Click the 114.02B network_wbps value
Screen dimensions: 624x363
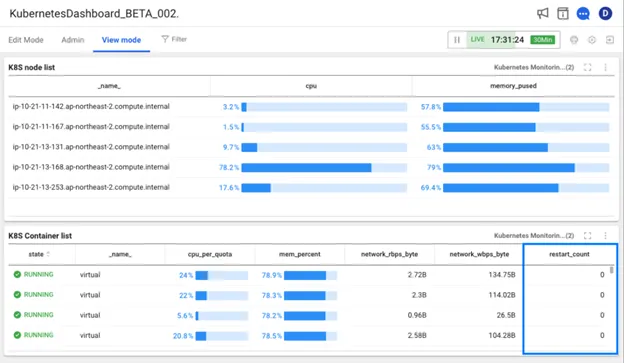(502, 295)
